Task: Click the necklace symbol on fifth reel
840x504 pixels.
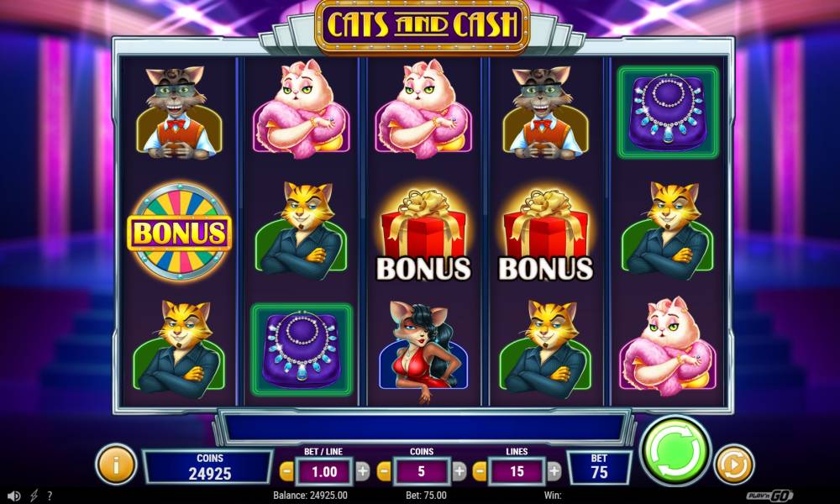Action: pyautogui.click(x=668, y=113)
